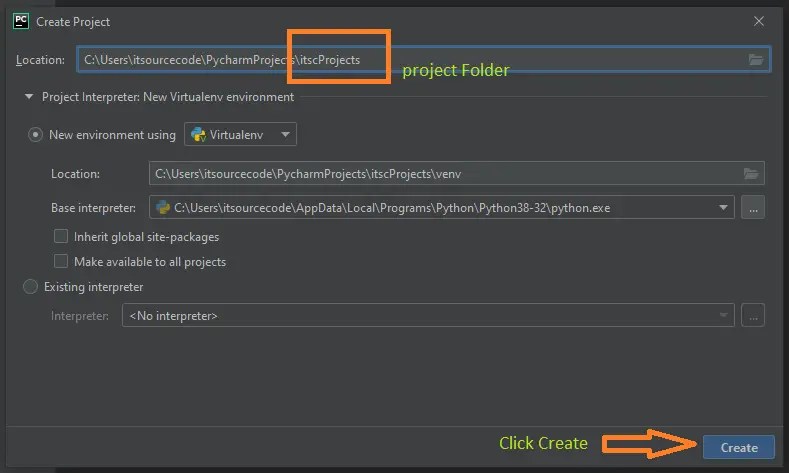
Task: Click the Virtualenv Python icon in the combo box
Action: pyautogui.click(x=199, y=134)
